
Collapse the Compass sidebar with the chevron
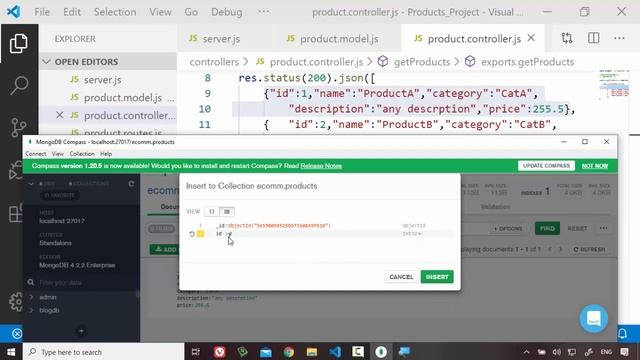31,184
